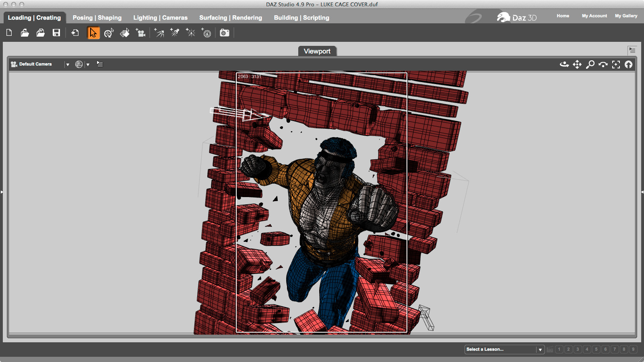Viewport: 644px width, 362px height.
Task: Create a new camera with plus-camera icon
Action: [x=140, y=33]
